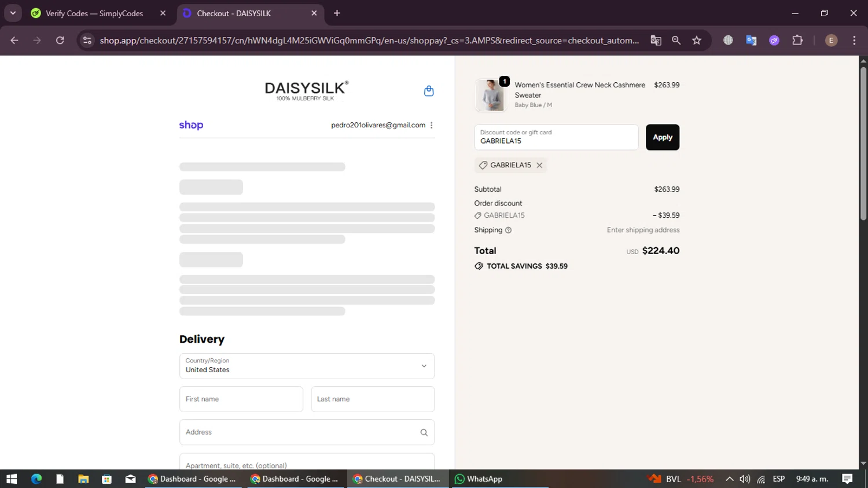
Task: Switch to the Verify Codes — SimplyCodes tab
Action: tap(94, 13)
